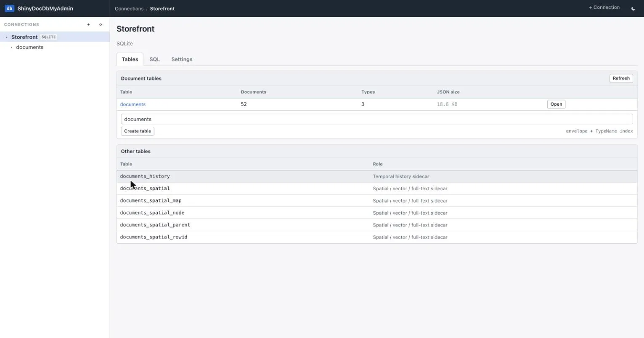Viewport: 644px width, 338px height.
Task: Click the envelope + TypeName index note
Action: (x=599, y=131)
